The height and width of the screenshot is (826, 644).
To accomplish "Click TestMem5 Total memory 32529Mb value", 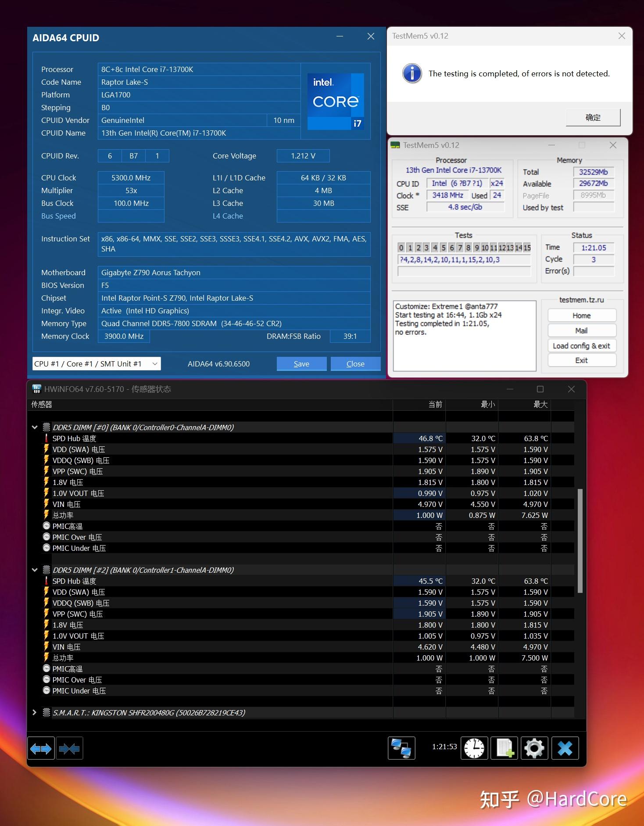I will click(594, 172).
